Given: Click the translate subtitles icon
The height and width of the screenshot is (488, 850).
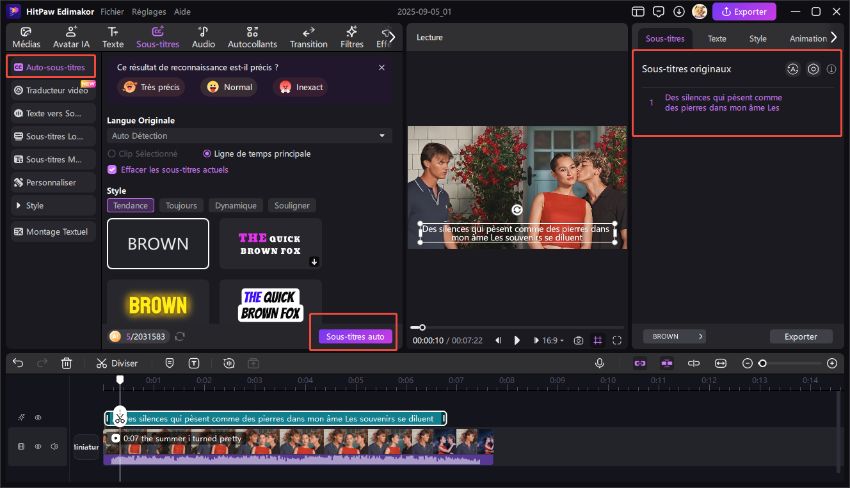Looking at the screenshot, I should [793, 70].
